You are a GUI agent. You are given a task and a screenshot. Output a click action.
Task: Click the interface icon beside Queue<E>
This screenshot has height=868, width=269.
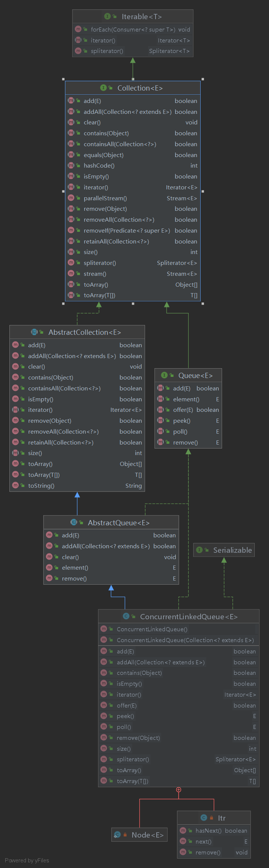coord(164,375)
